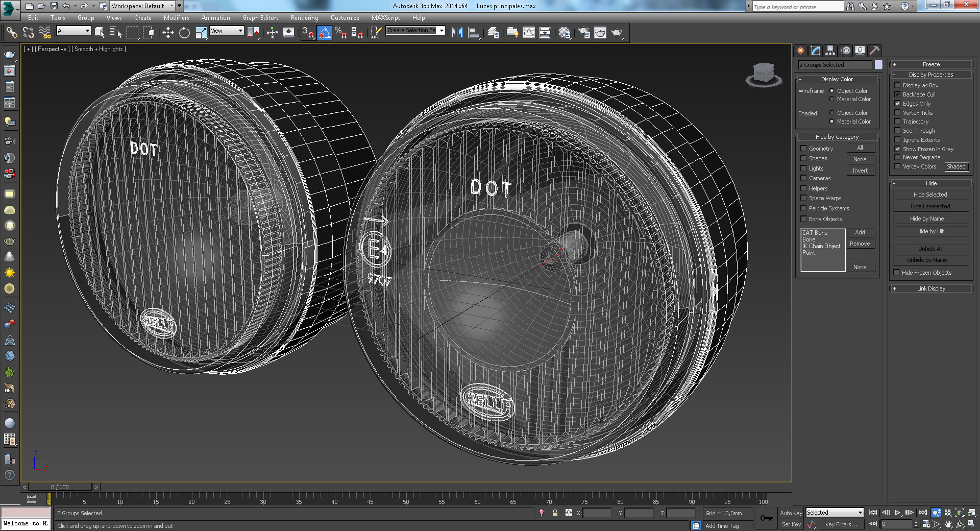Switch to the Create command panel tab
The width and height of the screenshot is (980, 531).
(800, 50)
